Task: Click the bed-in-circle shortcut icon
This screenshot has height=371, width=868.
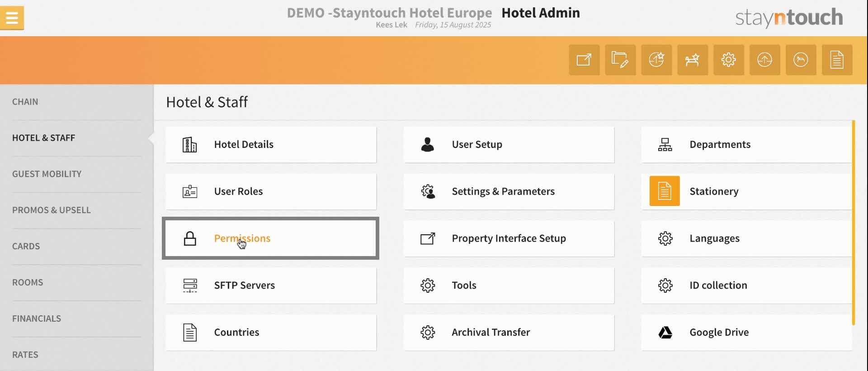Action: click(801, 60)
